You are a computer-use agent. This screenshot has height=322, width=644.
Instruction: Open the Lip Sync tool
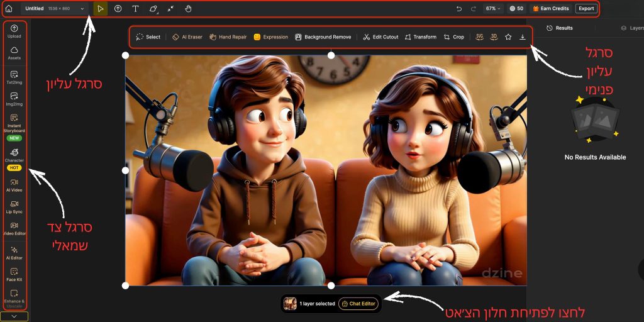[x=14, y=207]
